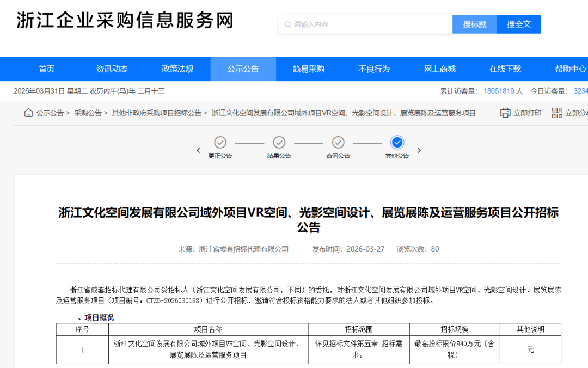
Task: Click the QR code icon for 立即分享
Action: point(556,112)
